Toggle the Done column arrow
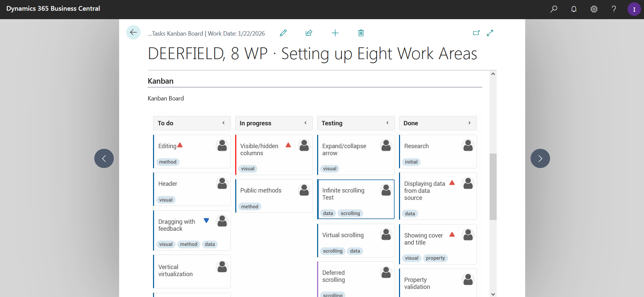Image resolution: width=644 pixels, height=297 pixels. click(x=469, y=123)
